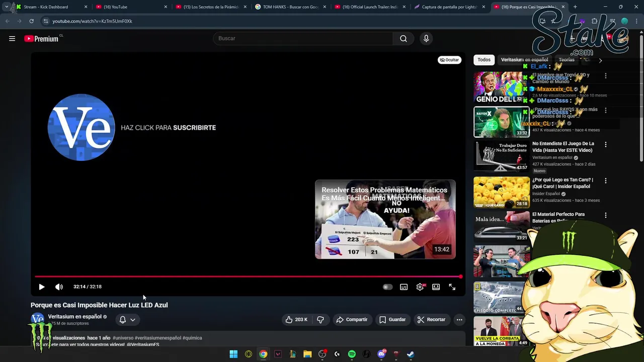
Task: Hide the end screen suggestions
Action: (449, 60)
